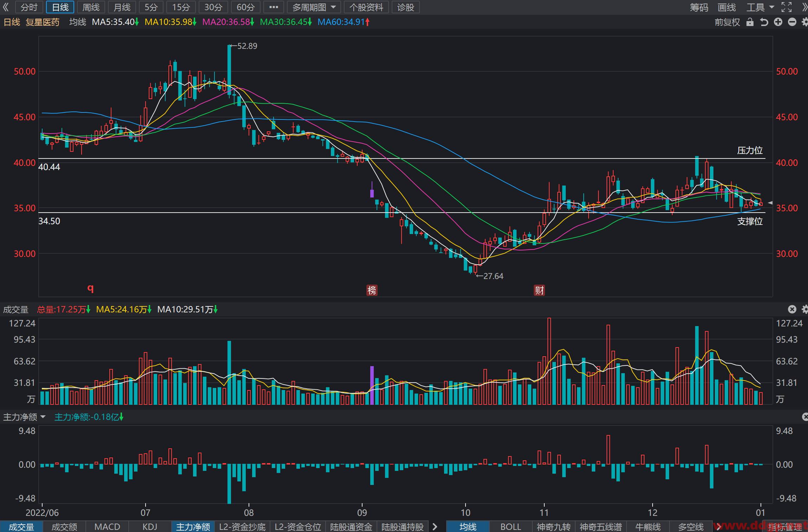Select the BOLL overlay tab

point(511,527)
